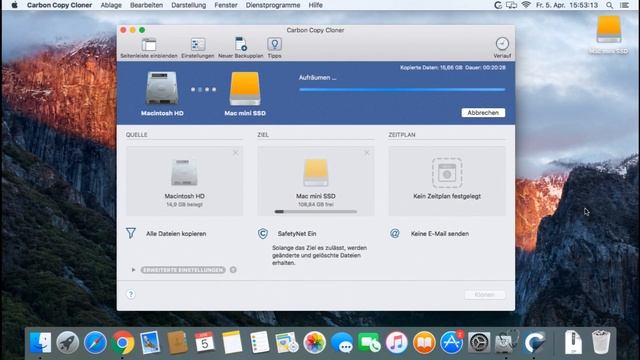The height and width of the screenshot is (360, 640).
Task: Open Spotlight search in menu bar
Action: tap(609, 5)
